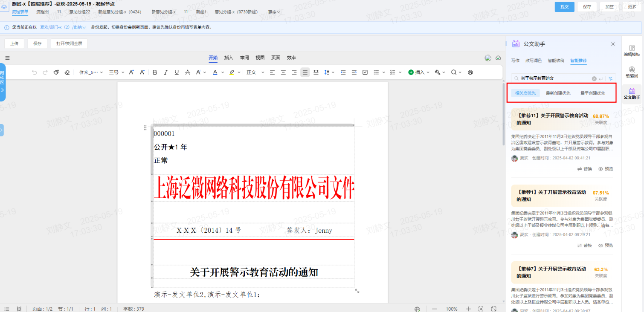Align text right
Screen dimensions: 644x312
pos(294,72)
